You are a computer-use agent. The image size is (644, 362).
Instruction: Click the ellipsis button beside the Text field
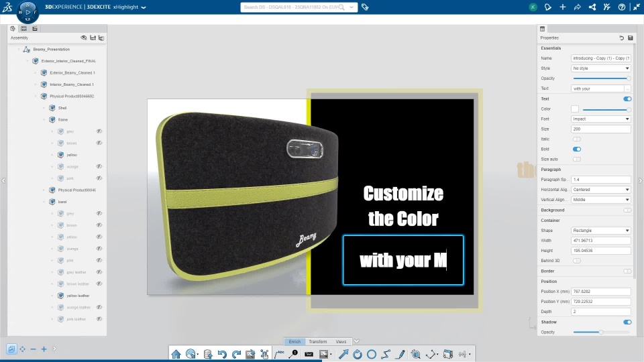coord(627,88)
